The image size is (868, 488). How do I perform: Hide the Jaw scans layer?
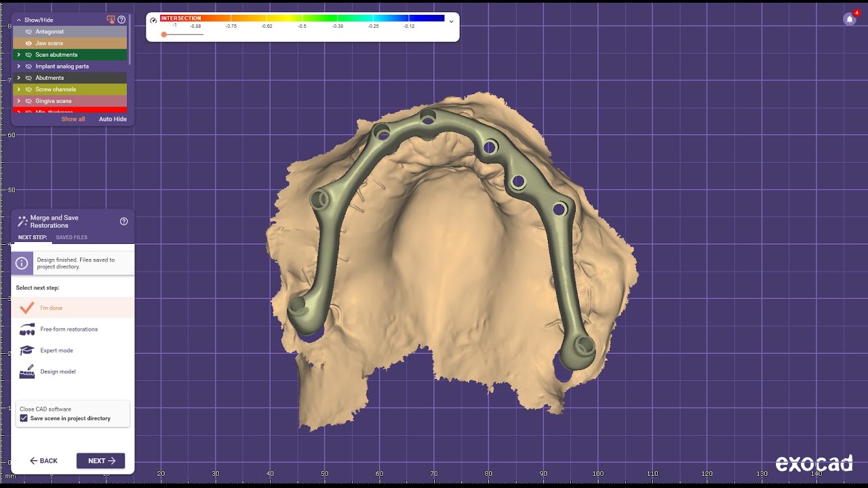[28, 43]
